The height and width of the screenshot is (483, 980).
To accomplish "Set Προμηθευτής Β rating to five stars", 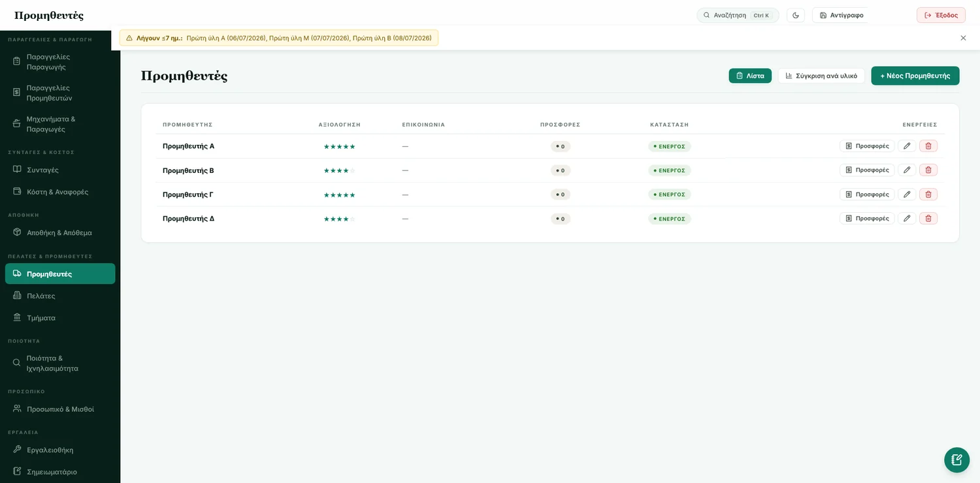I will [x=353, y=170].
